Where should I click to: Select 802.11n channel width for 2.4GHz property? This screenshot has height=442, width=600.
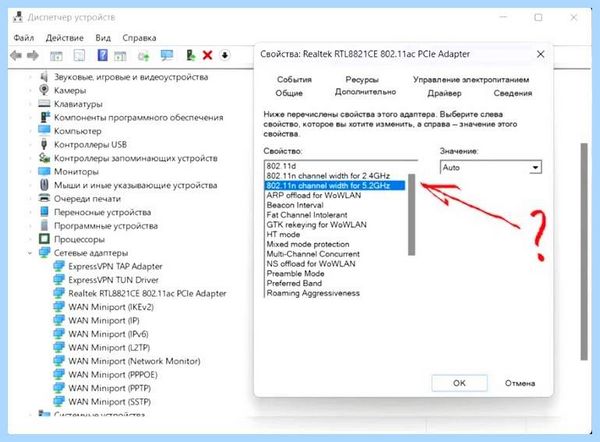click(x=328, y=176)
